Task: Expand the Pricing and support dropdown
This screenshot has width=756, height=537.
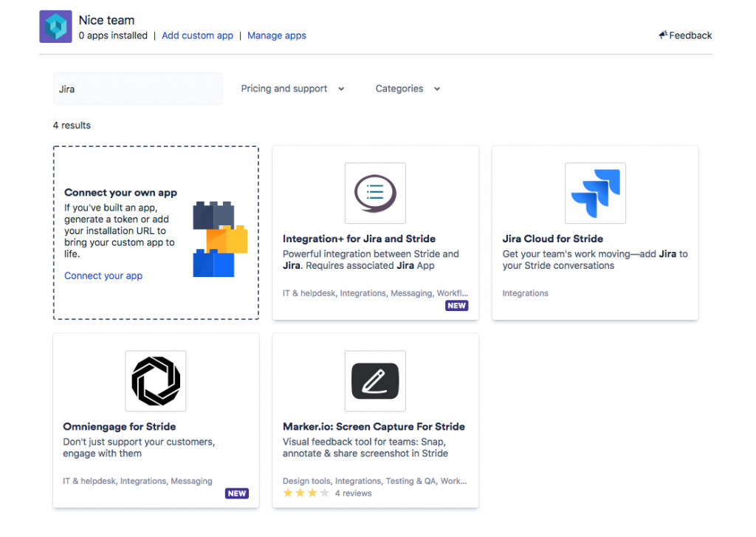Action: pyautogui.click(x=292, y=89)
